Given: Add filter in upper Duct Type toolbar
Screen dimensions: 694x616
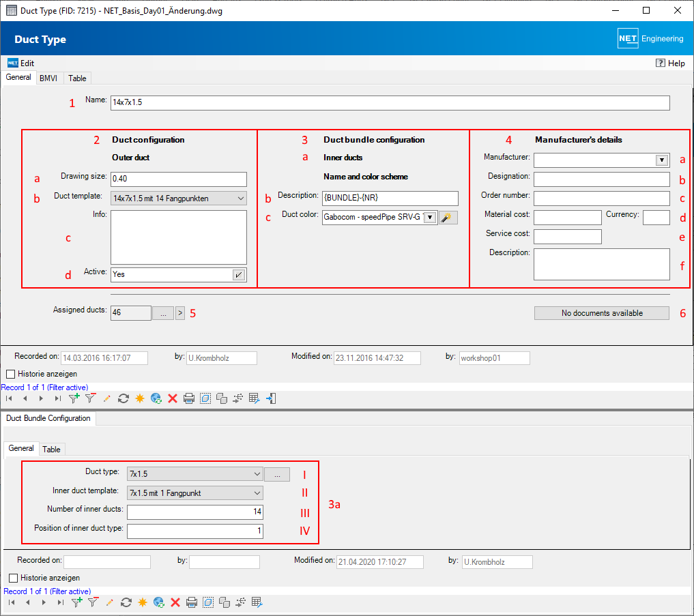Looking at the screenshot, I should (74, 398).
